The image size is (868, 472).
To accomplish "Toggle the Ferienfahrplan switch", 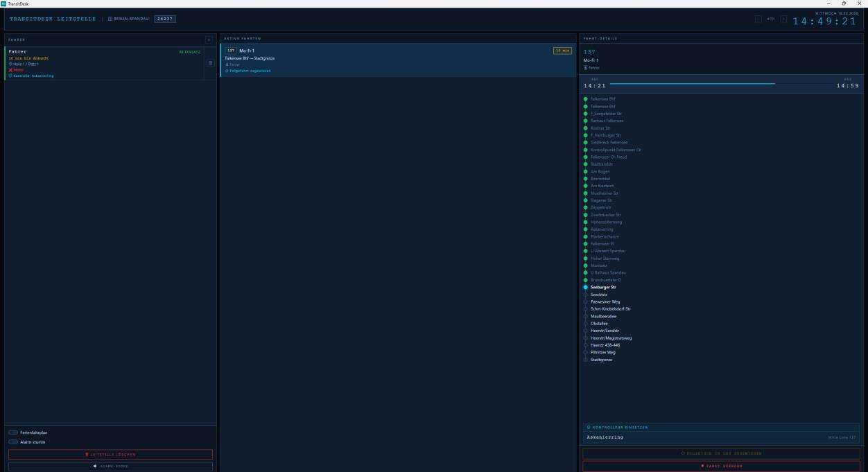I will click(13, 432).
